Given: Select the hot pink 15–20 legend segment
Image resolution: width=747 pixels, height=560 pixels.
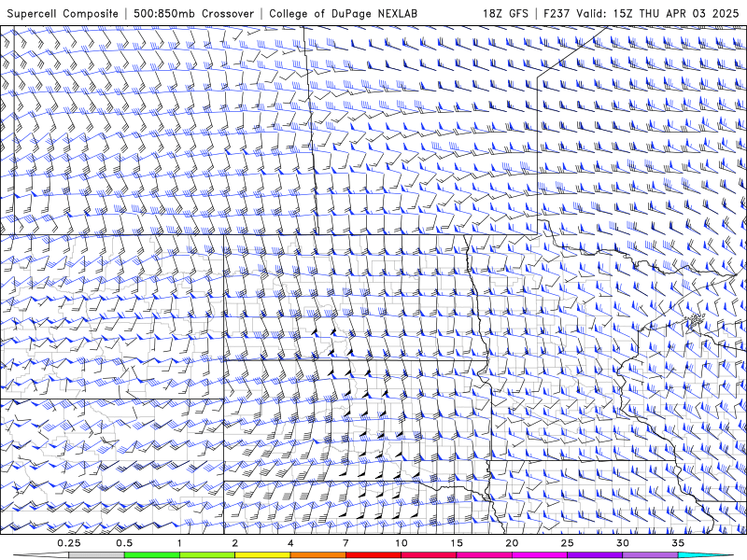Looking at the screenshot, I should (484, 555).
